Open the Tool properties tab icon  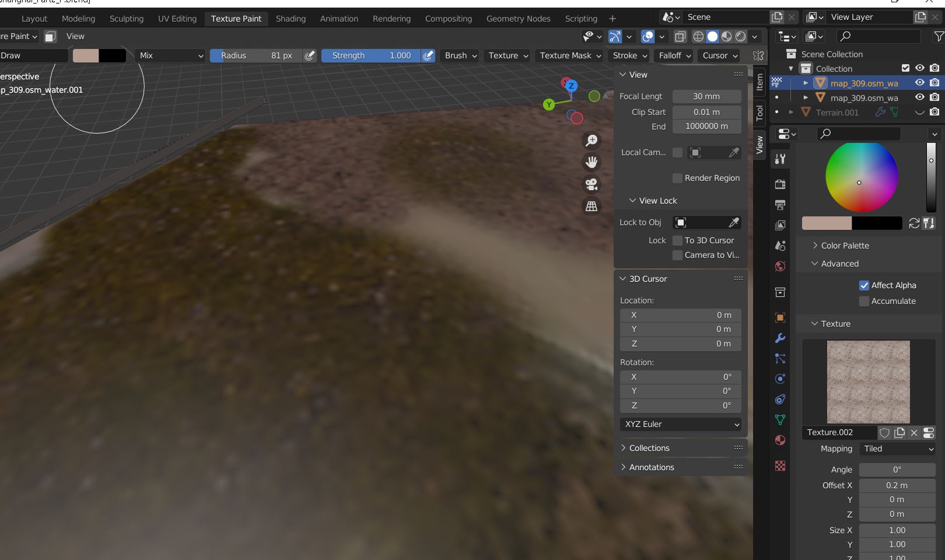(780, 159)
